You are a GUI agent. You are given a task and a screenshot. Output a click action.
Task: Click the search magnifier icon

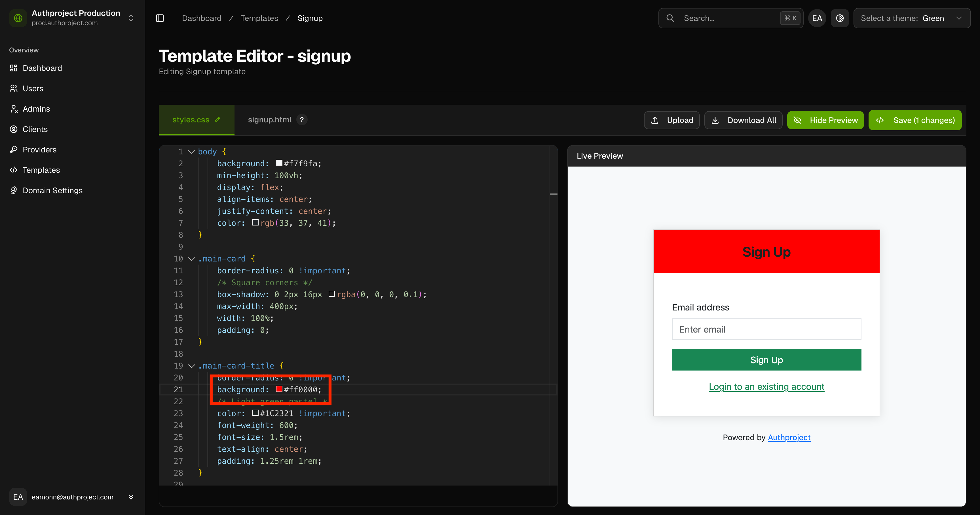670,18
